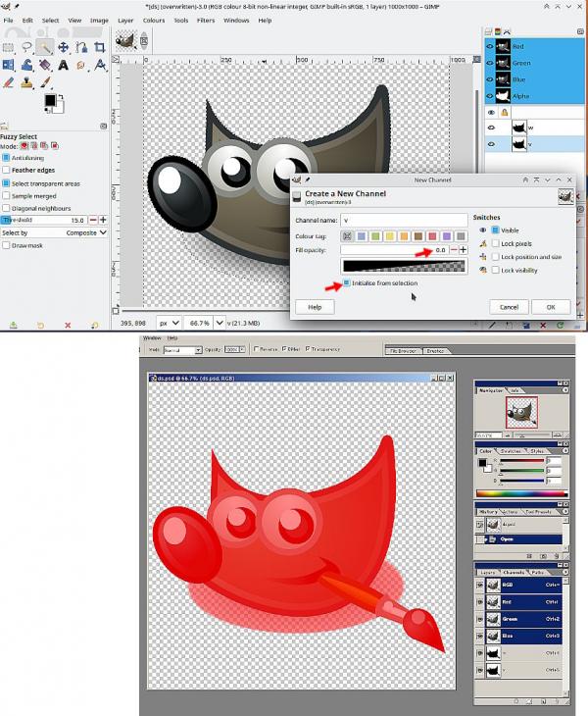Screen dimensions: 588x716
Task: Open the File menu in GIMP
Action: (x=8, y=20)
